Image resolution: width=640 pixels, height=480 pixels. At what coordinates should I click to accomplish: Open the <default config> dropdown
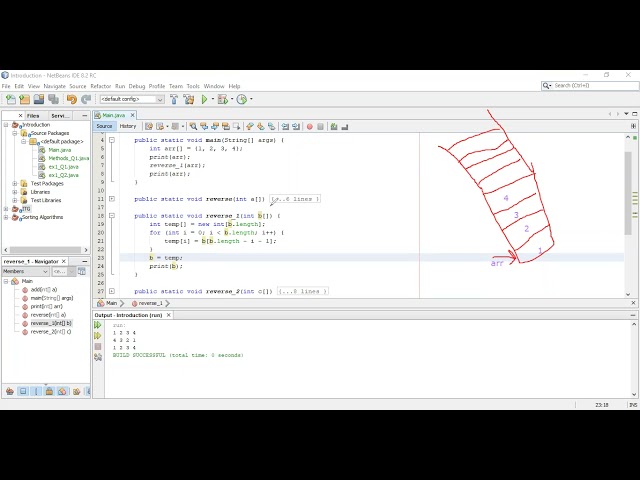[132, 99]
